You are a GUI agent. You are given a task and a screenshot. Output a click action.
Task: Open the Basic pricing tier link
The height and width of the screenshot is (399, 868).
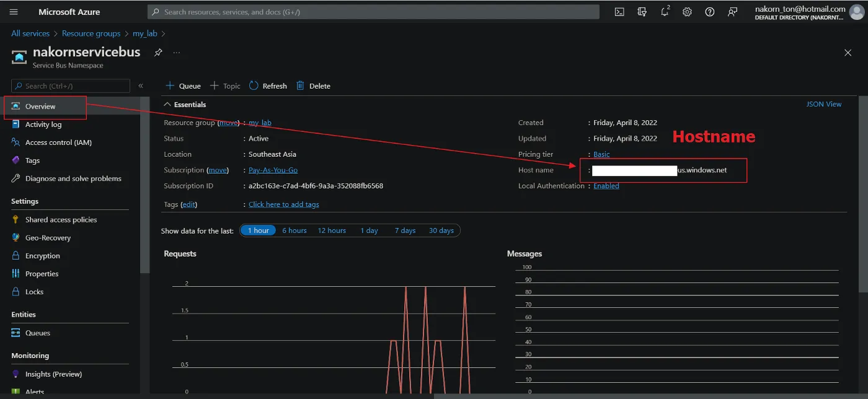point(601,154)
